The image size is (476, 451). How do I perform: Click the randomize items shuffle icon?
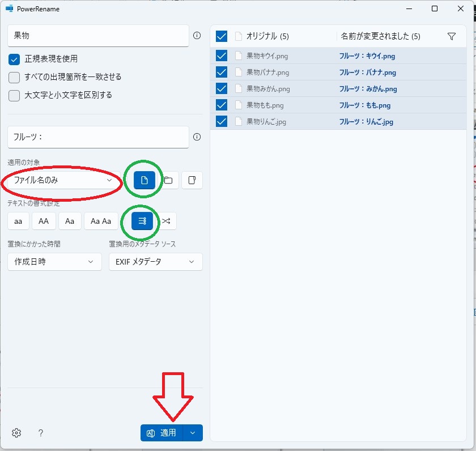point(166,221)
